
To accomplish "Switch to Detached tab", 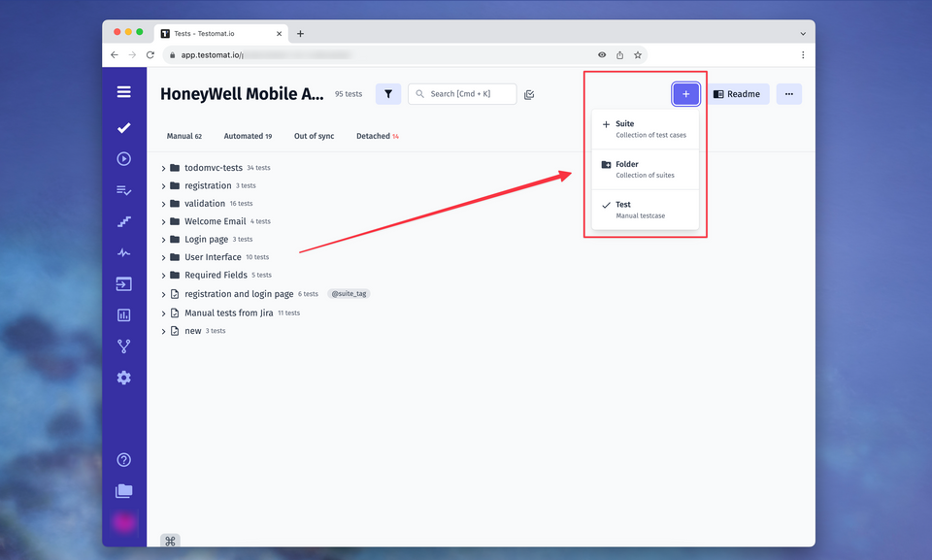I will pyautogui.click(x=377, y=136).
